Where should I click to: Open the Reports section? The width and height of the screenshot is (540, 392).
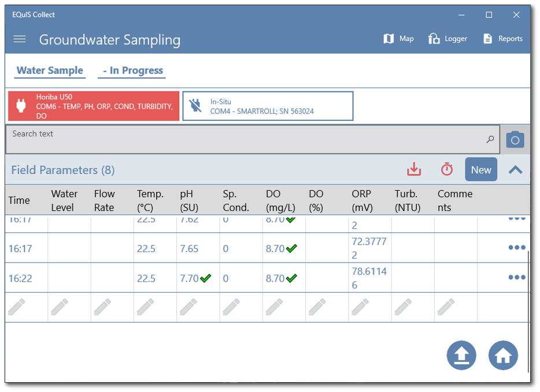click(502, 38)
